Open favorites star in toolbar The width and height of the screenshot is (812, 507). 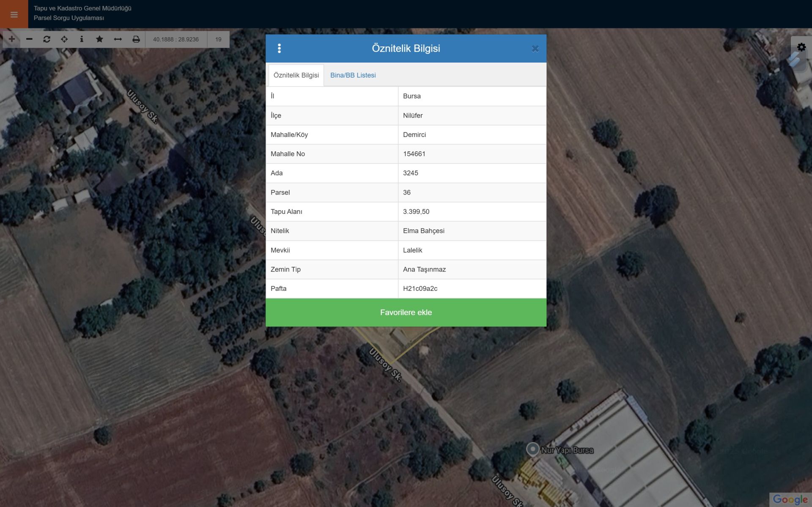click(99, 39)
